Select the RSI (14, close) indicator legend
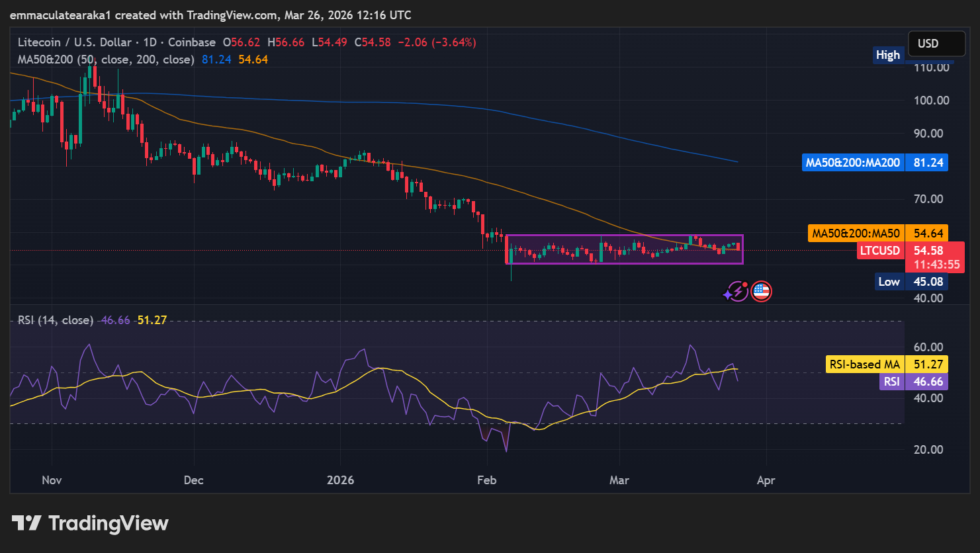The image size is (980, 553). 54,319
